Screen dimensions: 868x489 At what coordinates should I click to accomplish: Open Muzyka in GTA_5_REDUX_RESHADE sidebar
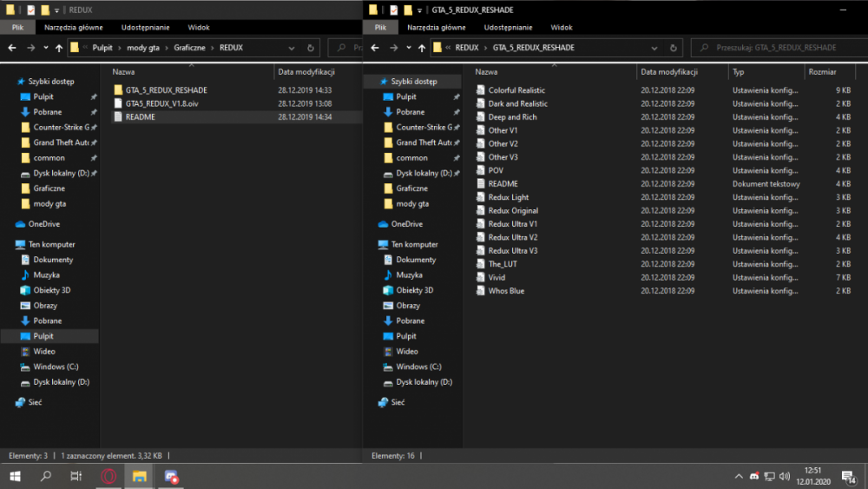[x=409, y=275]
